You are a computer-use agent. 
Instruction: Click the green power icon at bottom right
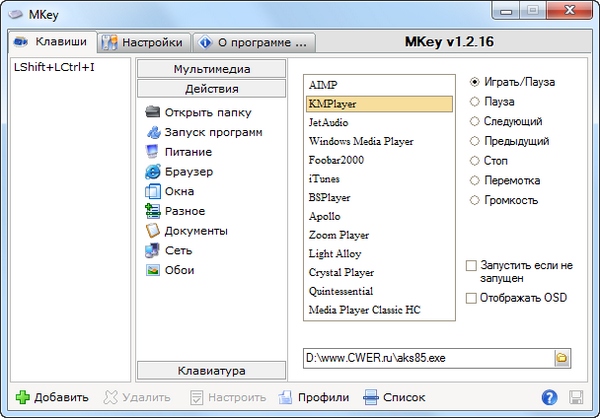click(x=575, y=397)
